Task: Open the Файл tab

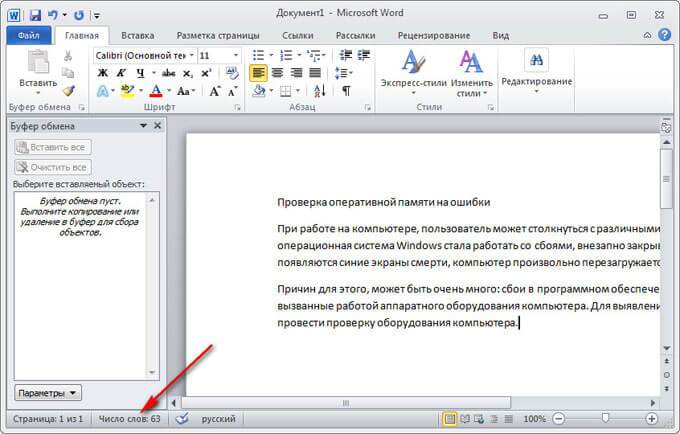Action: [29, 36]
